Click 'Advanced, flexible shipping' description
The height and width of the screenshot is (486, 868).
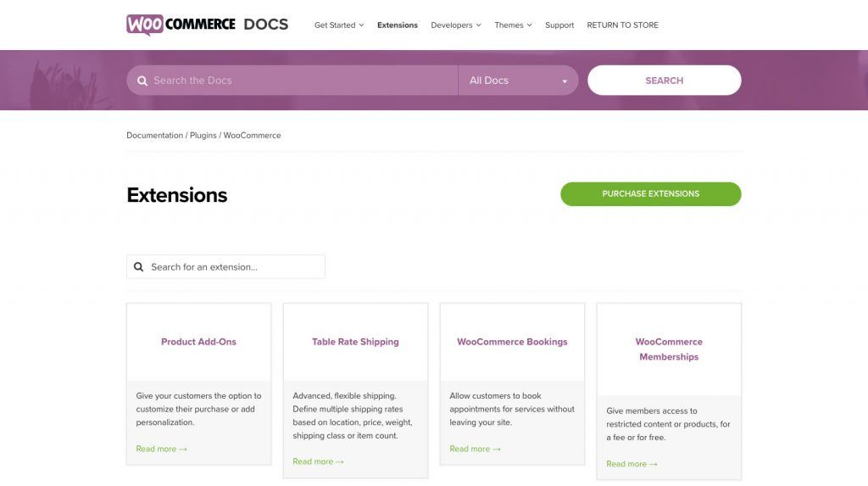(x=353, y=416)
